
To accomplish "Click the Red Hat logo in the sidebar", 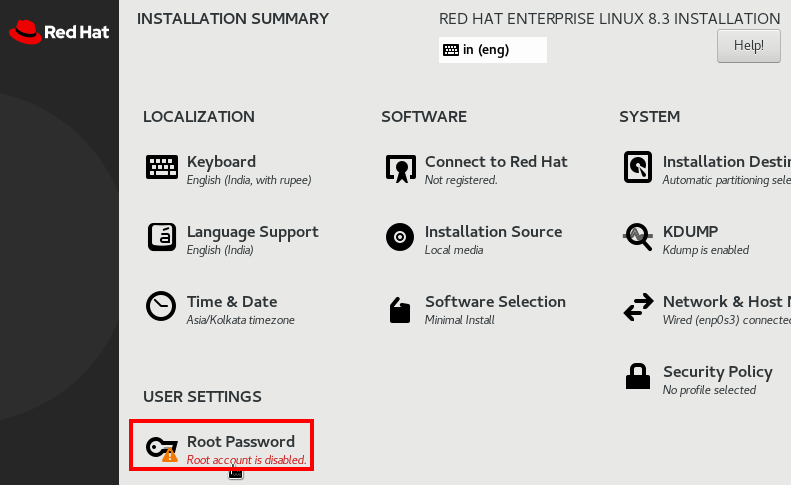I will tap(59, 32).
